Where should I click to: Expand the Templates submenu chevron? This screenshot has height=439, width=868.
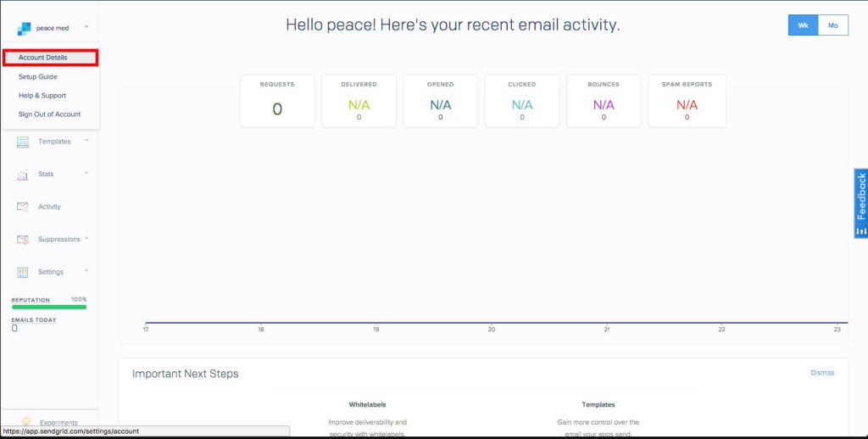86,141
